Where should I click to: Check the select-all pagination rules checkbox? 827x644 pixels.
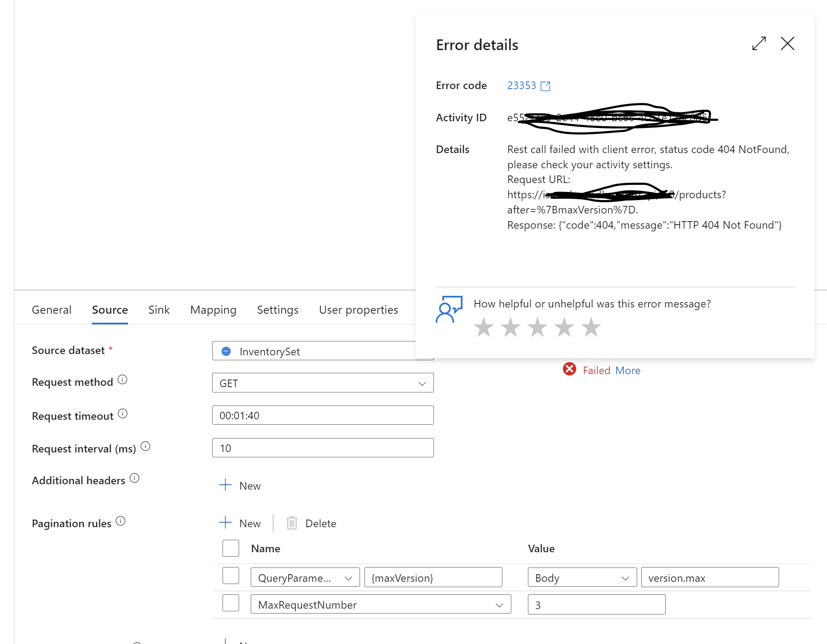pyautogui.click(x=230, y=548)
